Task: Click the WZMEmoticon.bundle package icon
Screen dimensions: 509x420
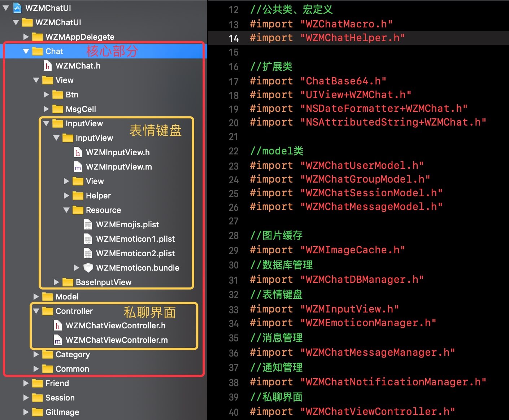Action: [x=88, y=268]
